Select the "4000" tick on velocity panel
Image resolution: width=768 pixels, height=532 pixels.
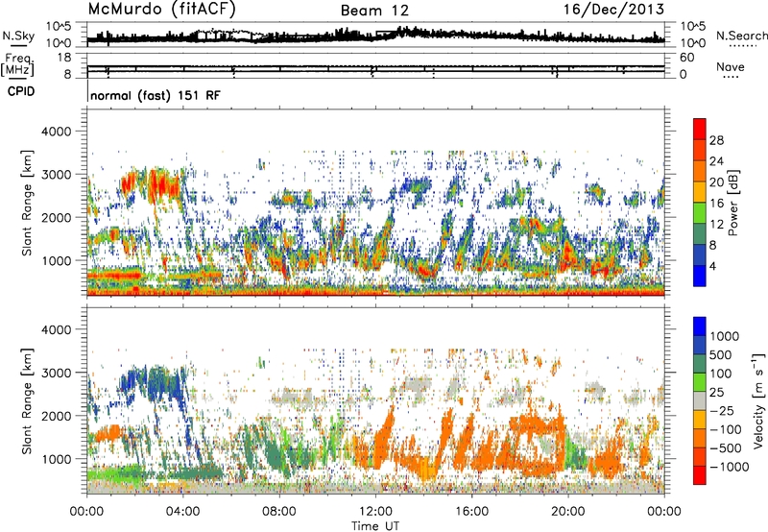click(x=56, y=329)
